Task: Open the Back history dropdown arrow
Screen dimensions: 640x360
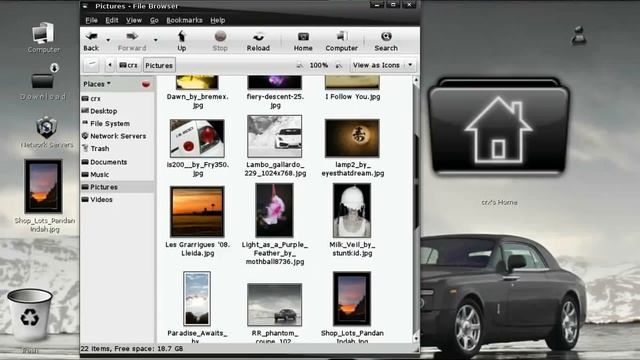Action: coord(108,40)
